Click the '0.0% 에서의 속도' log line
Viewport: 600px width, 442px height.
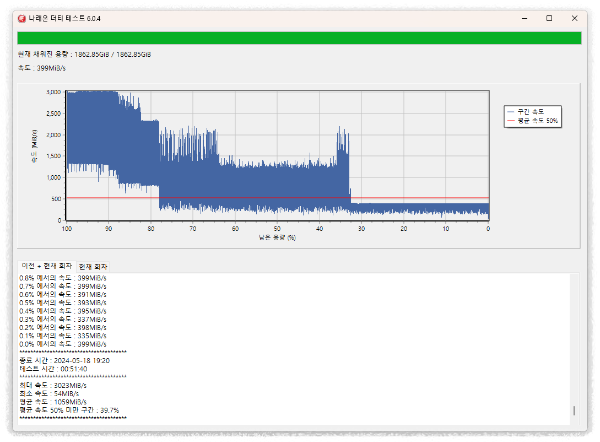pyautogui.click(x=63, y=344)
